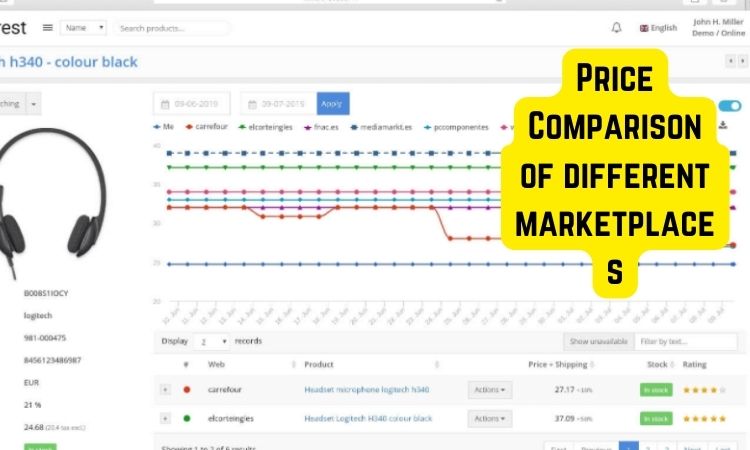Select English language option
The image size is (750, 450).
tap(659, 28)
